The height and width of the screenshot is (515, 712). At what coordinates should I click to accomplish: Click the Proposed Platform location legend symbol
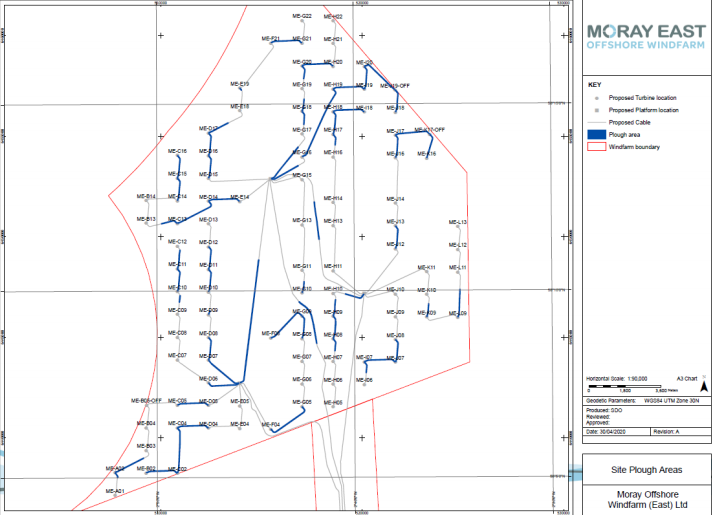[597, 110]
